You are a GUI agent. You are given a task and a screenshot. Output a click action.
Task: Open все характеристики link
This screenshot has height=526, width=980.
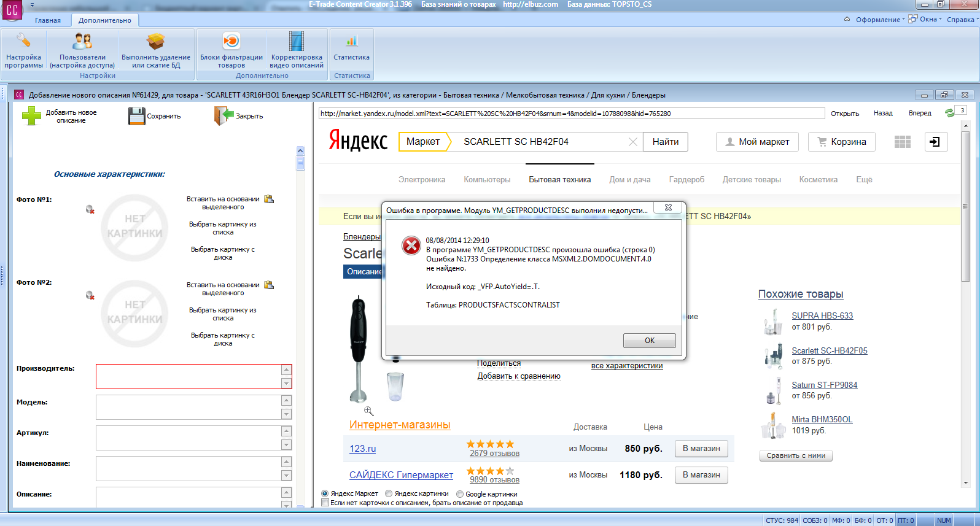pyautogui.click(x=627, y=366)
